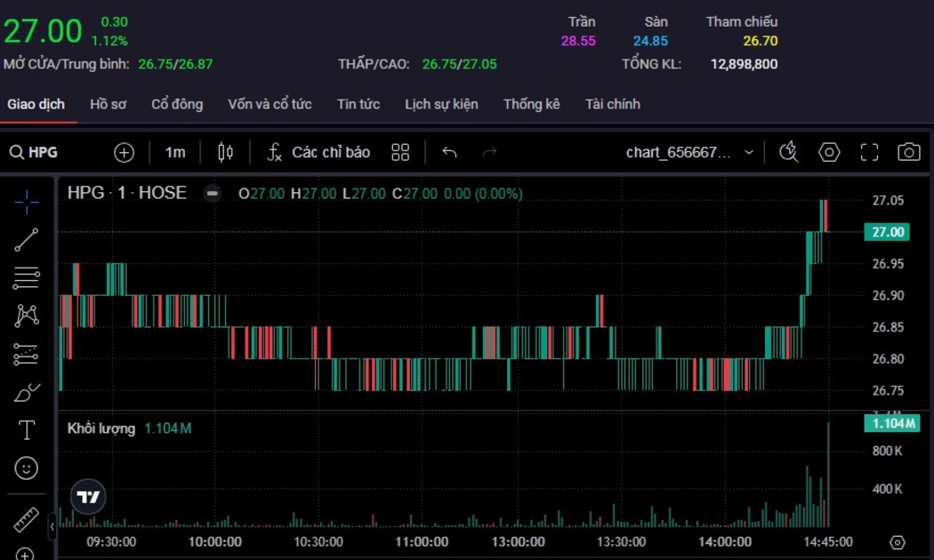
Task: Toggle the left drawing toolbar collapse arrow
Action: (52, 527)
